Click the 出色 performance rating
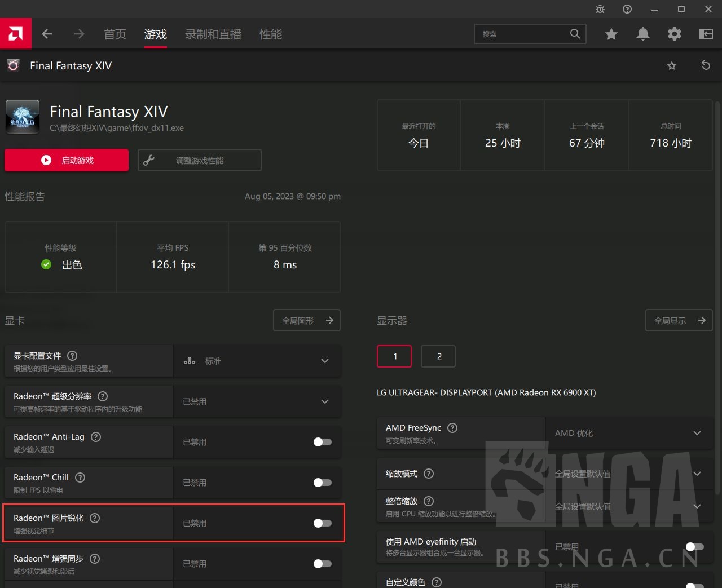Screen dimensions: 722x588 coord(72,265)
